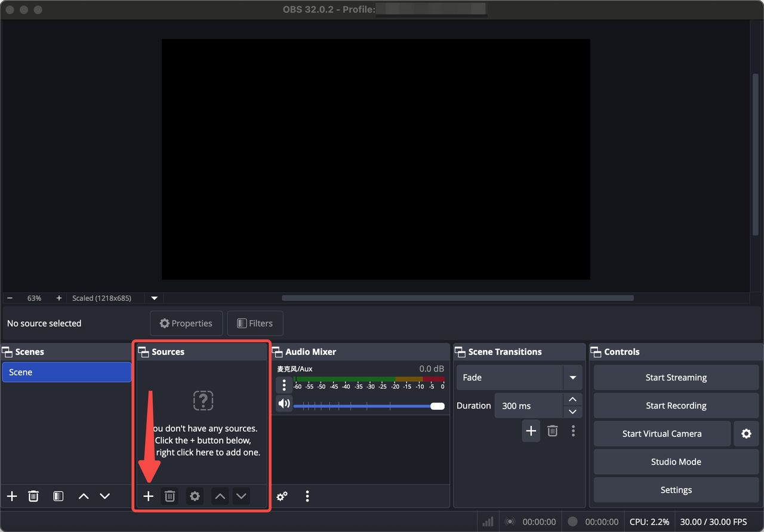
Task: Open source properties gear in Sources panel
Action: [x=195, y=496]
